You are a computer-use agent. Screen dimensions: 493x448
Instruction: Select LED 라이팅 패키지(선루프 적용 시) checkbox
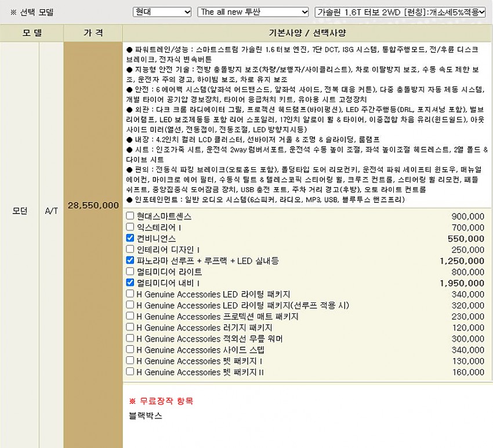[x=130, y=305]
